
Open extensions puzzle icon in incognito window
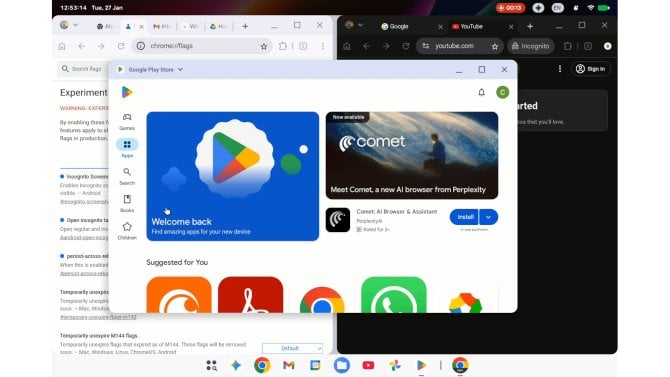coord(567,46)
